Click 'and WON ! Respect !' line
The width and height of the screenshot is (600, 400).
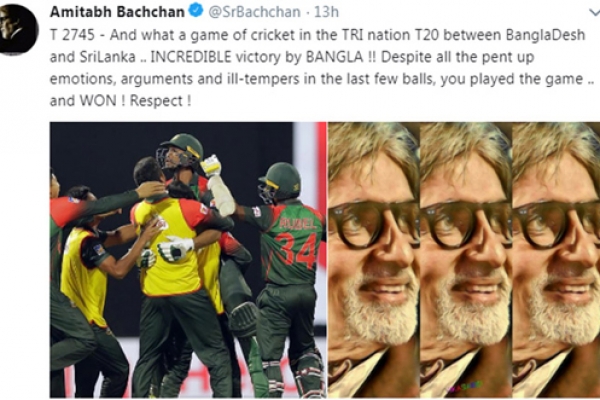121,101
